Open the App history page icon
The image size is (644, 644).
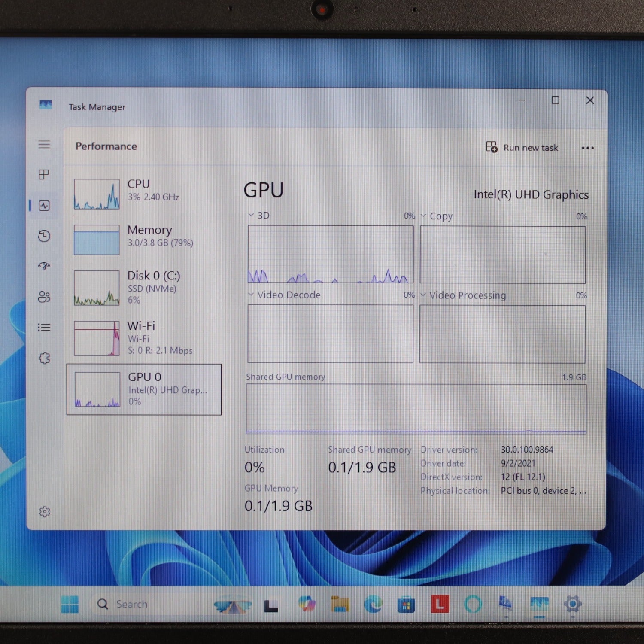[x=44, y=236]
